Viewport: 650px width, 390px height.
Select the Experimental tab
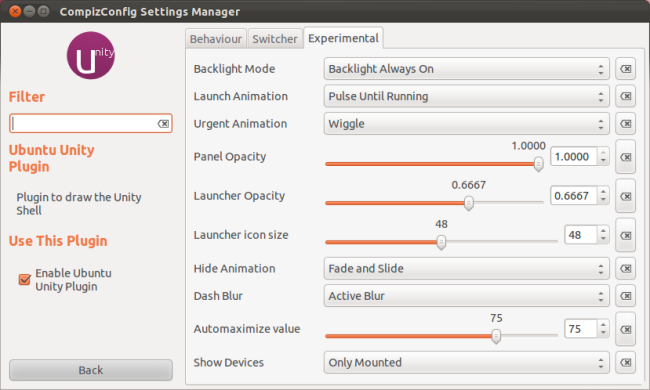[x=343, y=38]
